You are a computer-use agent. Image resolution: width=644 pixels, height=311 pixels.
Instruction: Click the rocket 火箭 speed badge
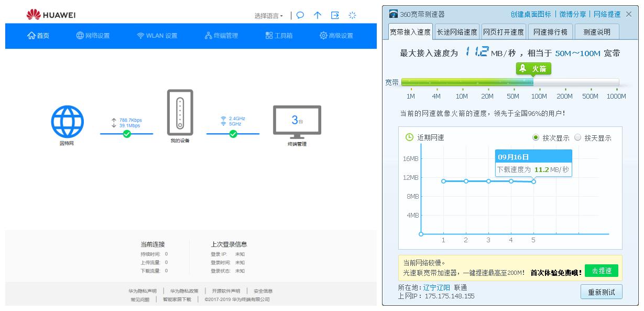click(533, 69)
